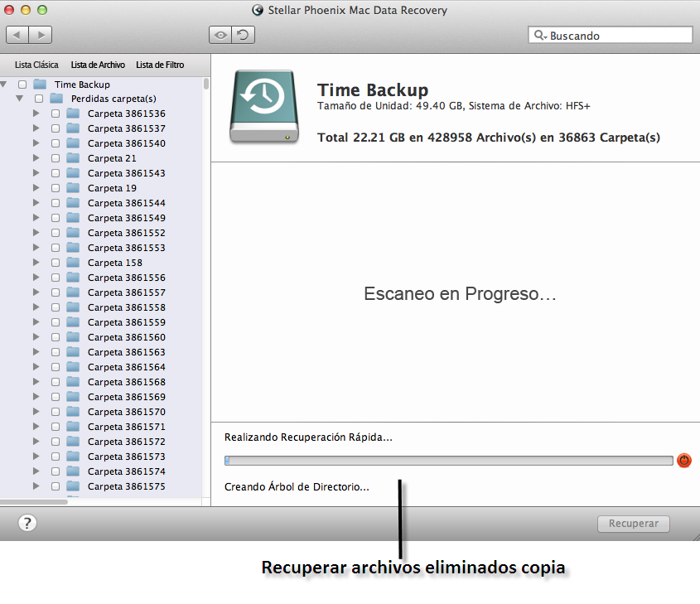Check the Carpeta 3861552 checkbox
The image size is (700, 604).
56,233
